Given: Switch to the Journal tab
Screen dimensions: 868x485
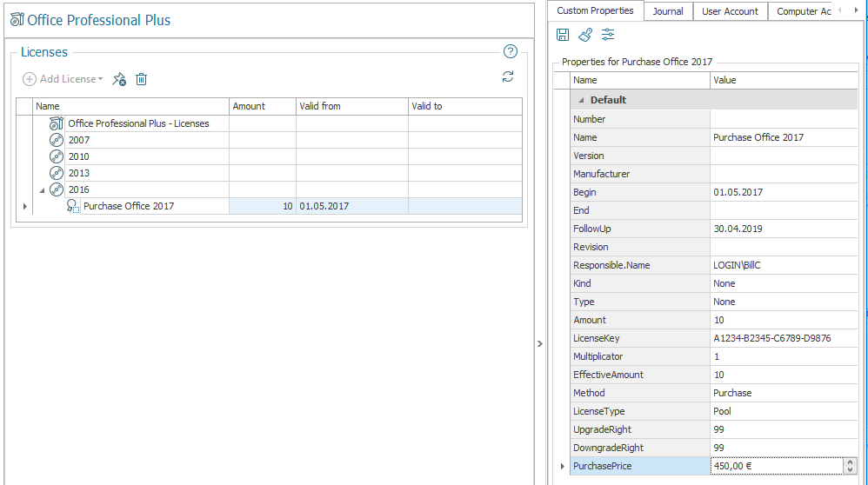Looking at the screenshot, I should pyautogui.click(x=668, y=11).
